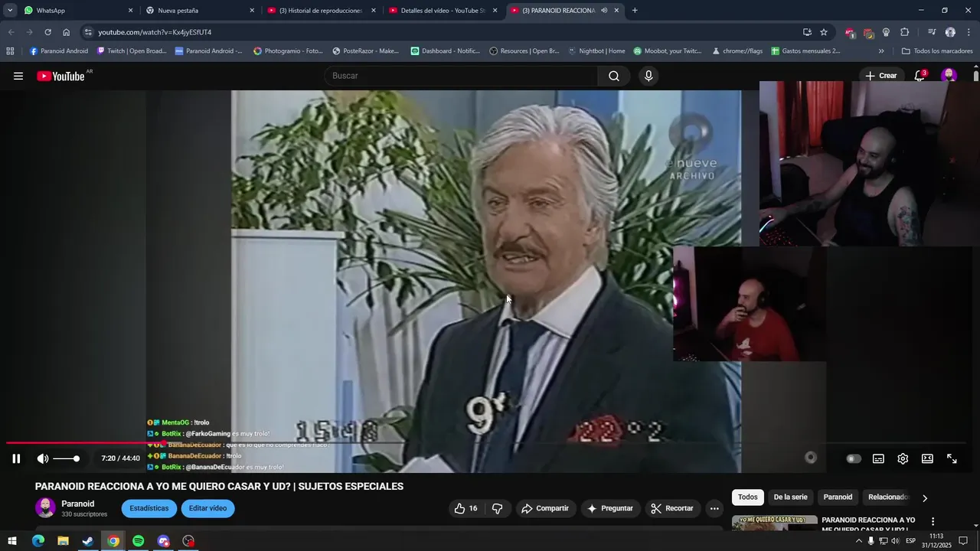Open Steam from taskbar
The height and width of the screenshot is (551, 980).
(88, 541)
